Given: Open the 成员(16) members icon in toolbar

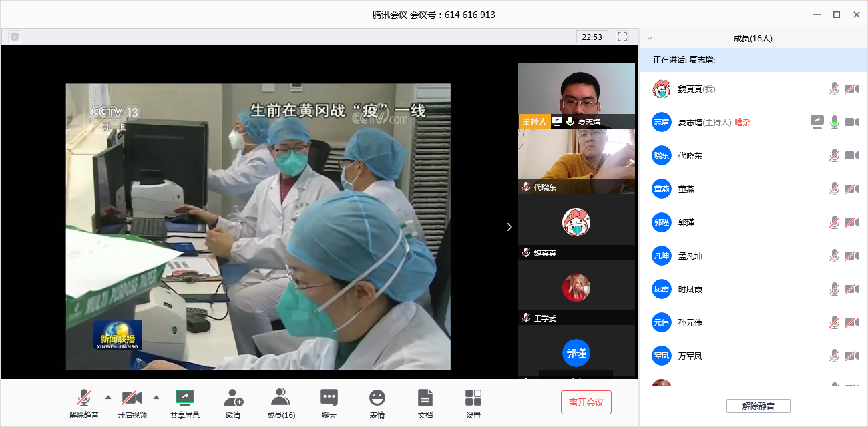Looking at the screenshot, I should click(280, 398).
